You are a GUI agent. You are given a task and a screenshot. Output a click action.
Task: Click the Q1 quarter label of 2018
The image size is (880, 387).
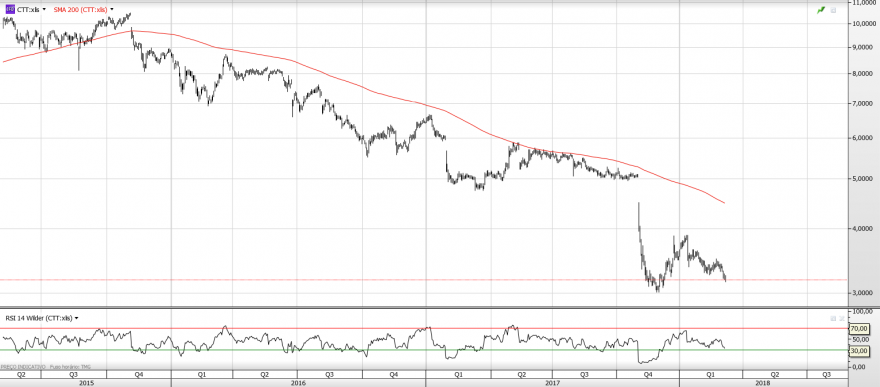click(711, 374)
